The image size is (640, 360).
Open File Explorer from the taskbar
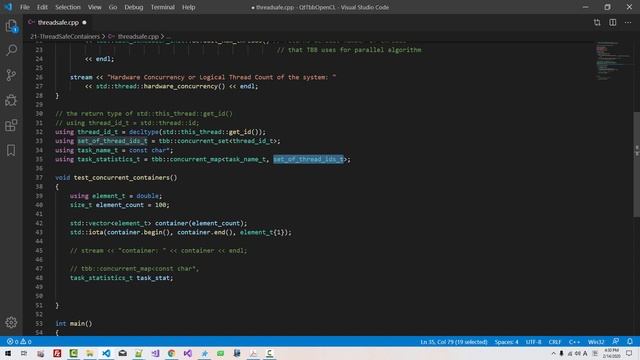coord(90,353)
